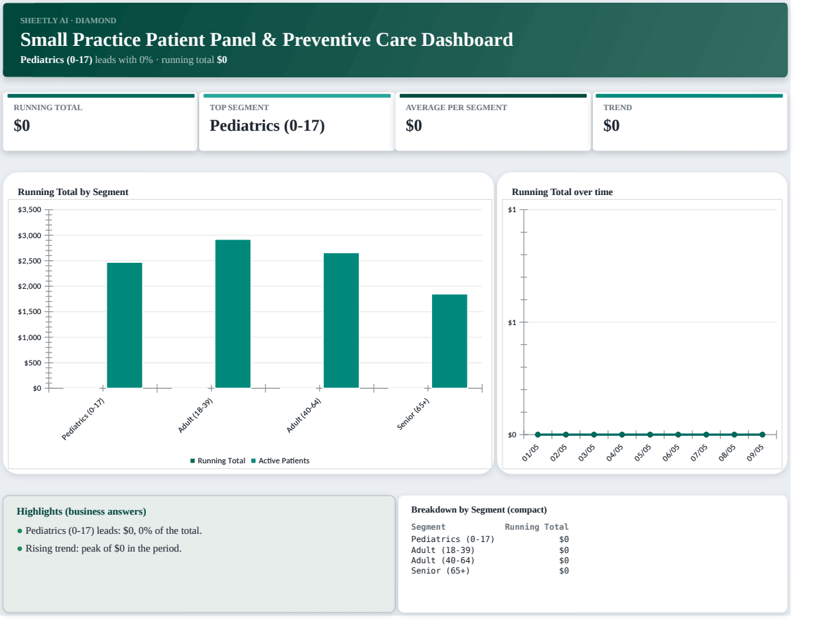Screen dimensions: 840x631
Task: Click the $1,500 y-axis label
Action: click(29, 311)
